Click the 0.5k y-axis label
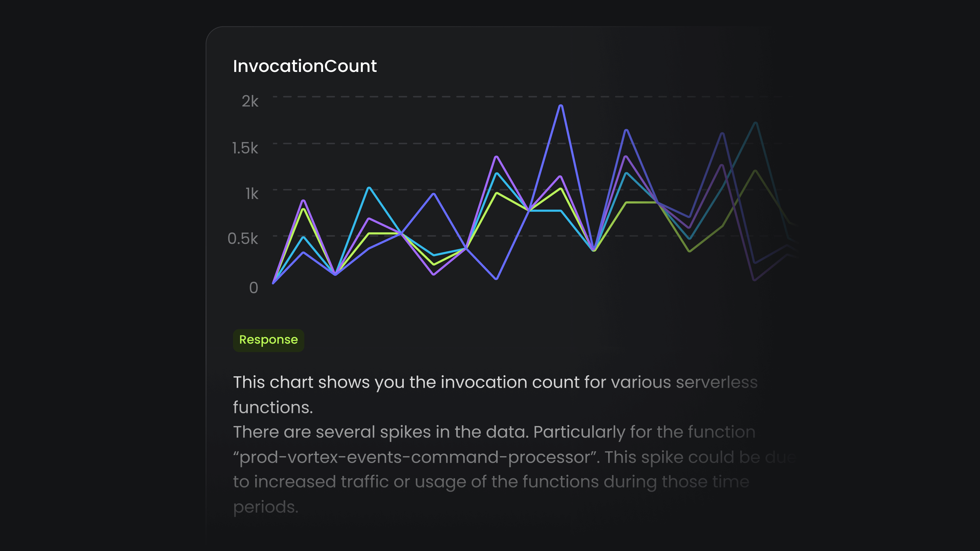980x551 pixels. coord(243,239)
